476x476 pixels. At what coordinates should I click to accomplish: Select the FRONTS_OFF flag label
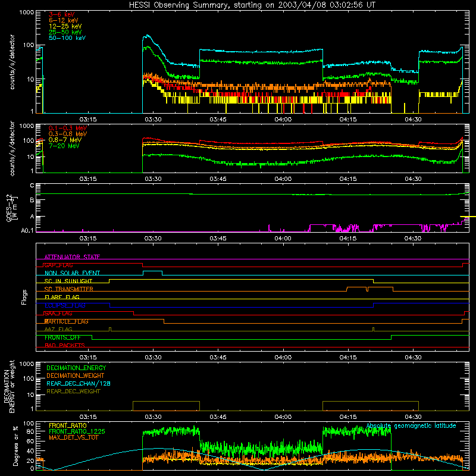point(62,337)
